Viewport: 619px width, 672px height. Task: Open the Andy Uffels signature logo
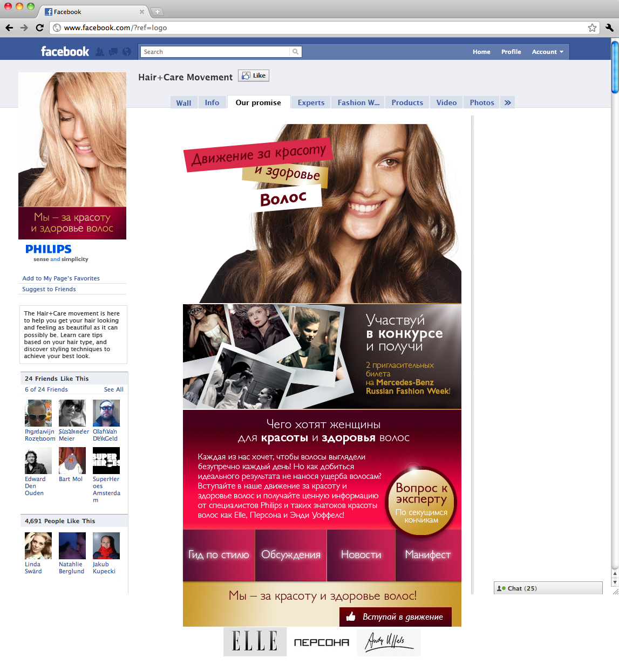(x=389, y=642)
